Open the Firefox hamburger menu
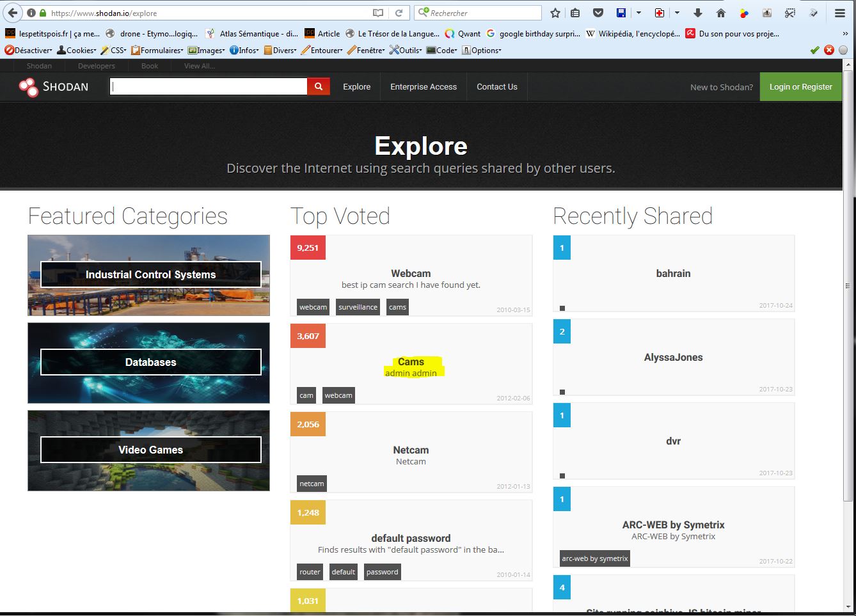The height and width of the screenshot is (616, 856). coord(840,13)
